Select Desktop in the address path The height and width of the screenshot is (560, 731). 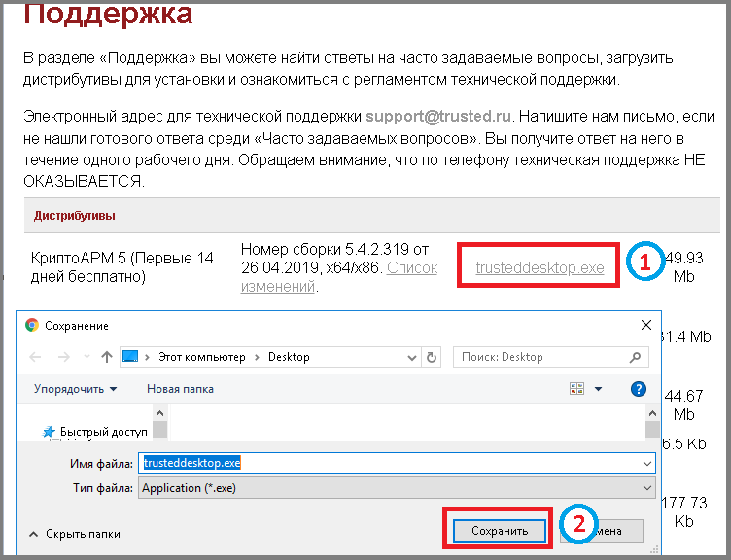coord(289,357)
